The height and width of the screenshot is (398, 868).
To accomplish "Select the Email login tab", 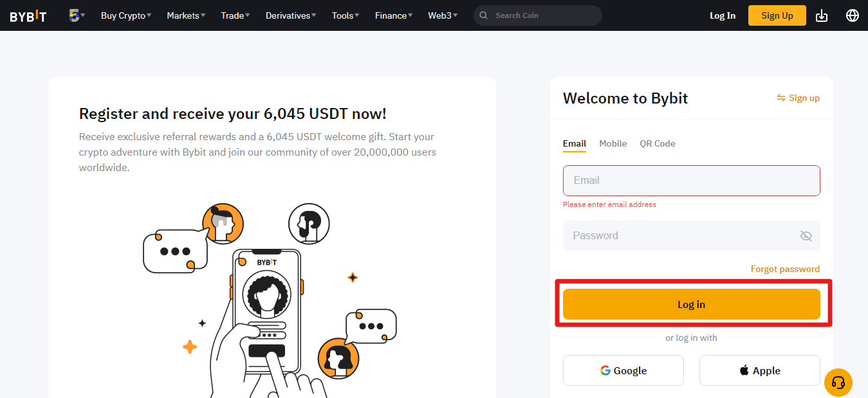I will (x=575, y=143).
